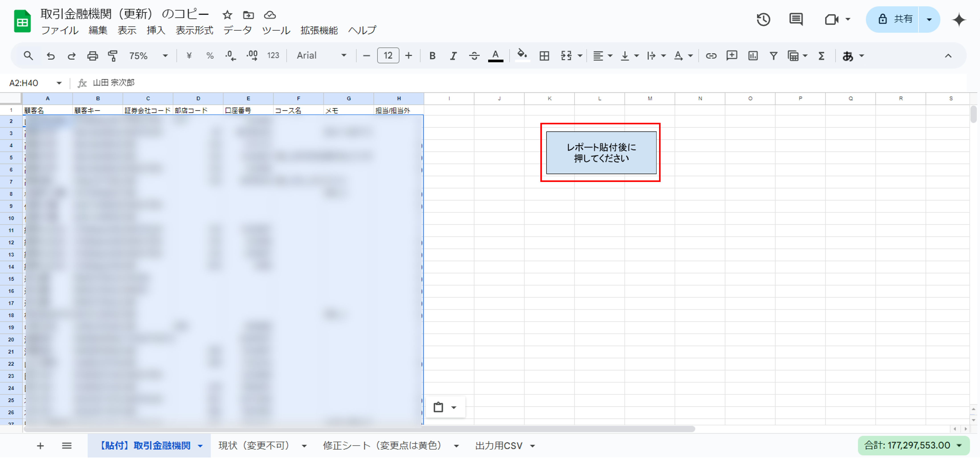Image resolution: width=980 pixels, height=458 pixels.
Task: Insert a chart using toolbar icon
Action: 753,56
